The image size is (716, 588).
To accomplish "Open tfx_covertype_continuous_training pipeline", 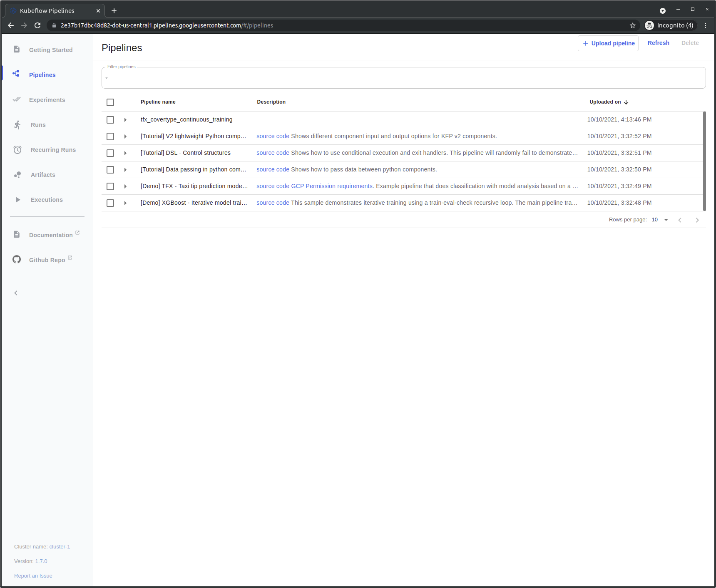I will pyautogui.click(x=186, y=119).
